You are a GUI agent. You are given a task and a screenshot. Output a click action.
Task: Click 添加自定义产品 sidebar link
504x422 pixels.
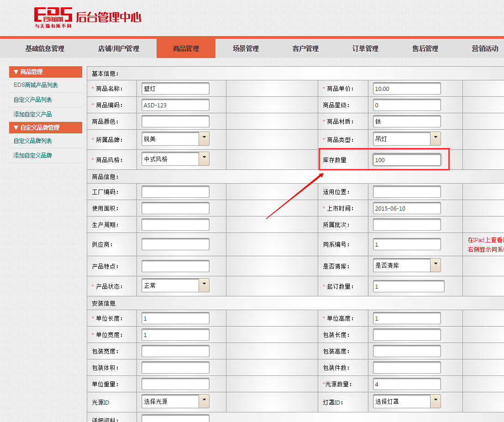tap(32, 114)
